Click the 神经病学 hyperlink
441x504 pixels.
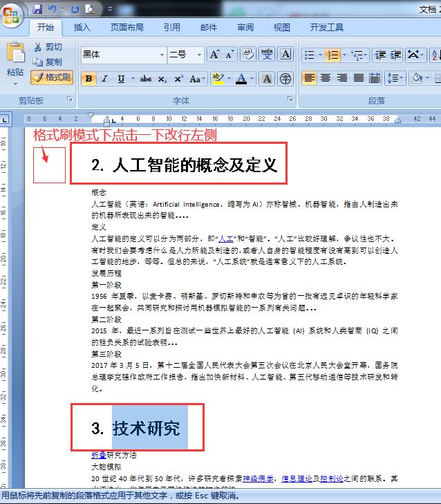[258, 478]
